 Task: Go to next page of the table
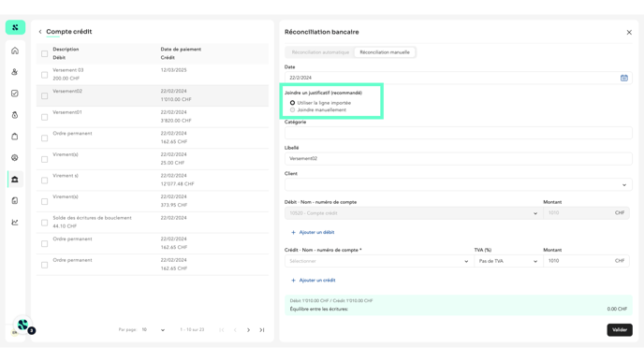point(248,330)
